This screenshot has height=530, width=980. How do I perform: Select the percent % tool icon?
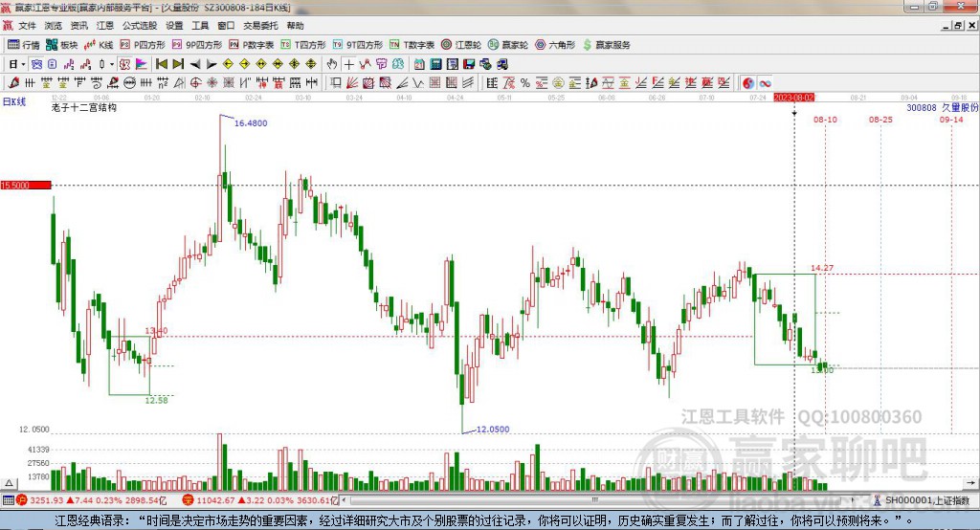[x=525, y=83]
